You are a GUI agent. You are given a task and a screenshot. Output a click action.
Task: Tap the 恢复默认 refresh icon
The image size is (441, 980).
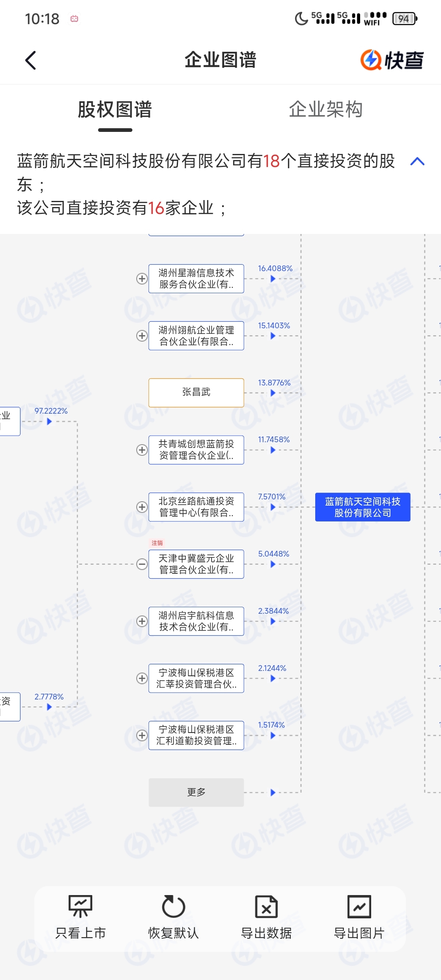coord(174,906)
